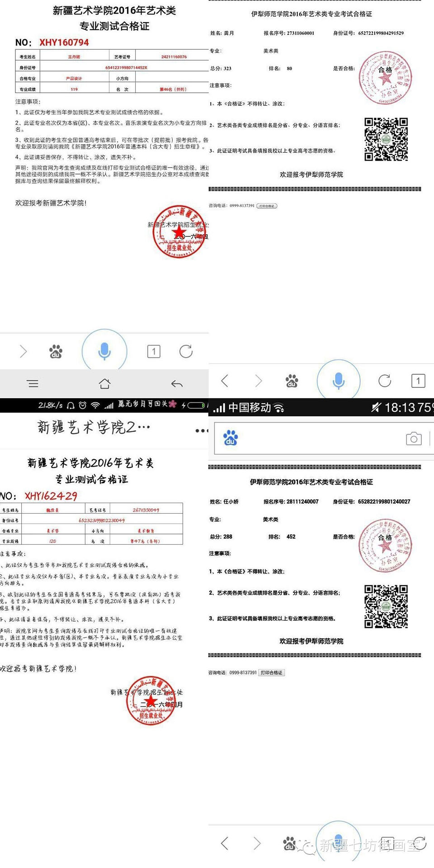
Task: Tap the forward arrow below the XHY160794 certificate
Action: [24, 351]
